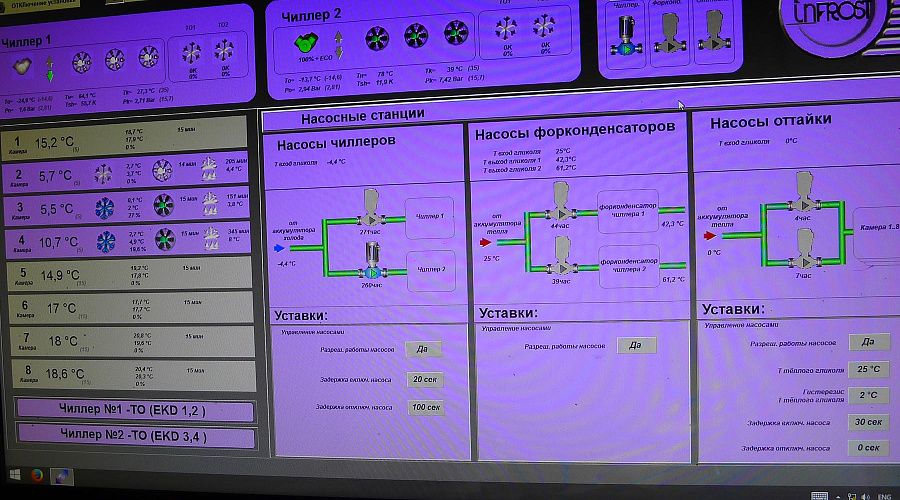Edit the 20 сек pump on delay
900x500 pixels.
425,379
